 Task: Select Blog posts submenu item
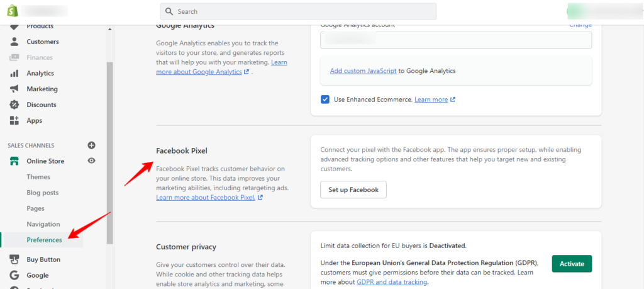pyautogui.click(x=43, y=193)
